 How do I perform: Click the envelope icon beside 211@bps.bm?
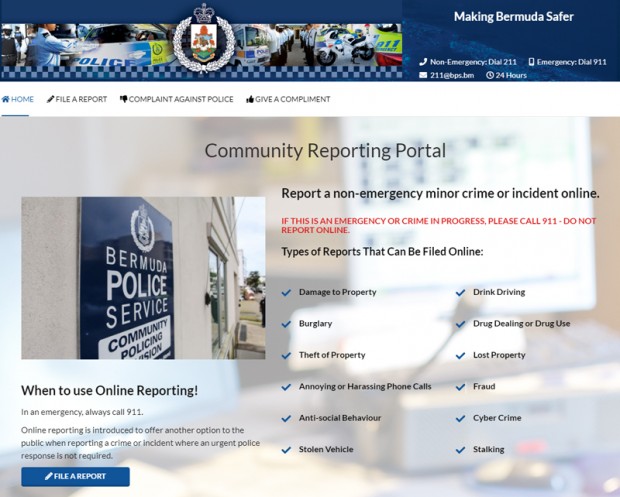click(423, 75)
